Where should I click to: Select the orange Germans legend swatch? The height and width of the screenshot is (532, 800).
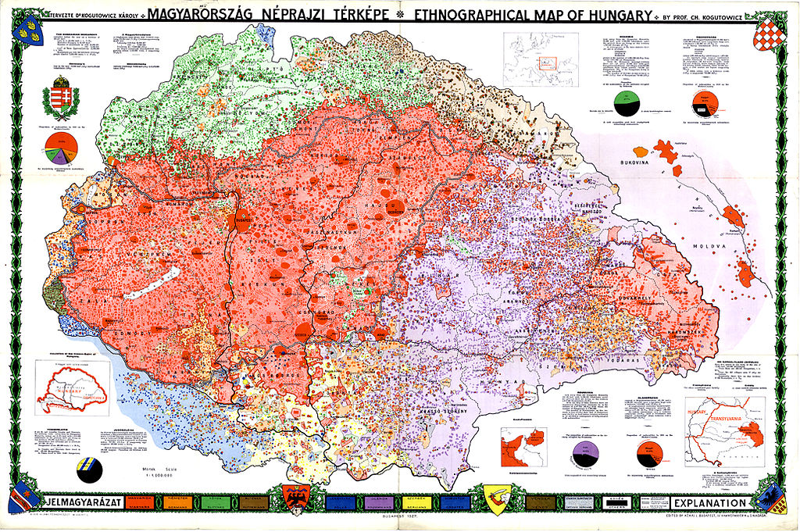coord(177,502)
